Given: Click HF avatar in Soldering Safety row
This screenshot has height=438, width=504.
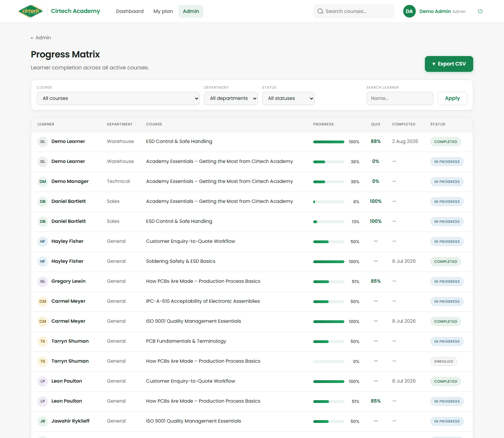Looking at the screenshot, I should pos(43,261).
